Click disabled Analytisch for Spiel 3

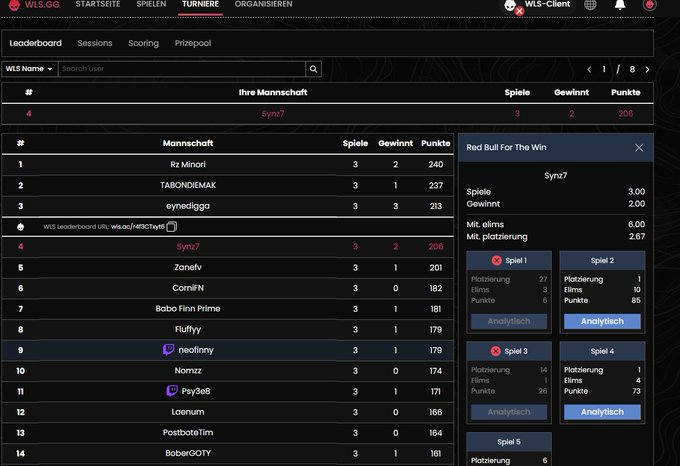tap(509, 412)
